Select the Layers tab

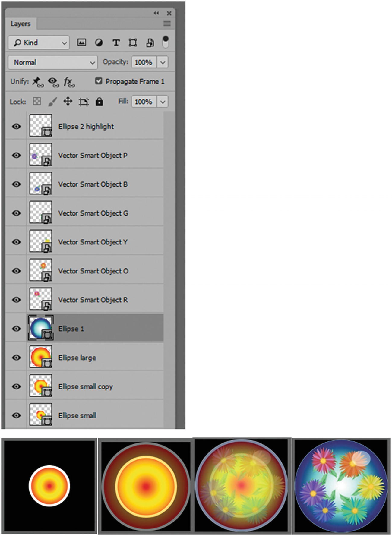click(x=21, y=24)
